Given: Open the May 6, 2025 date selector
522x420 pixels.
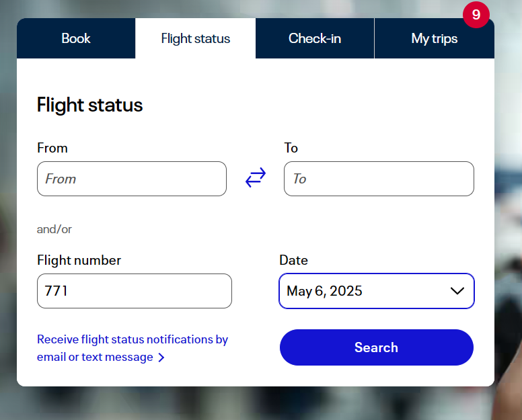Looking at the screenshot, I should click(x=363, y=291).
